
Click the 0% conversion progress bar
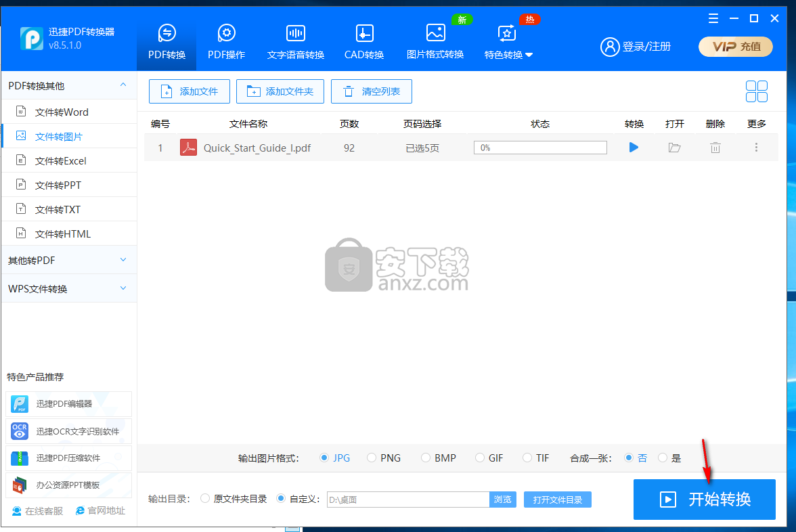[x=540, y=148]
